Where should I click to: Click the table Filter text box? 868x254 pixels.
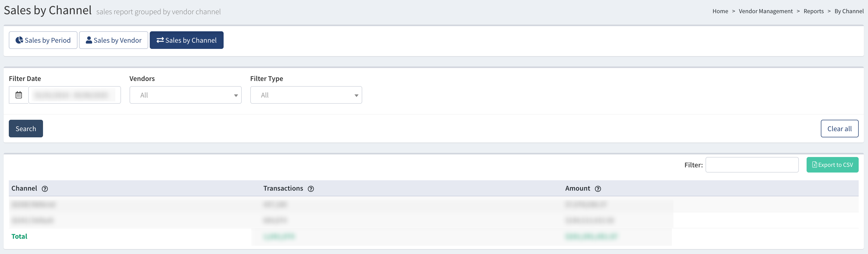752,165
